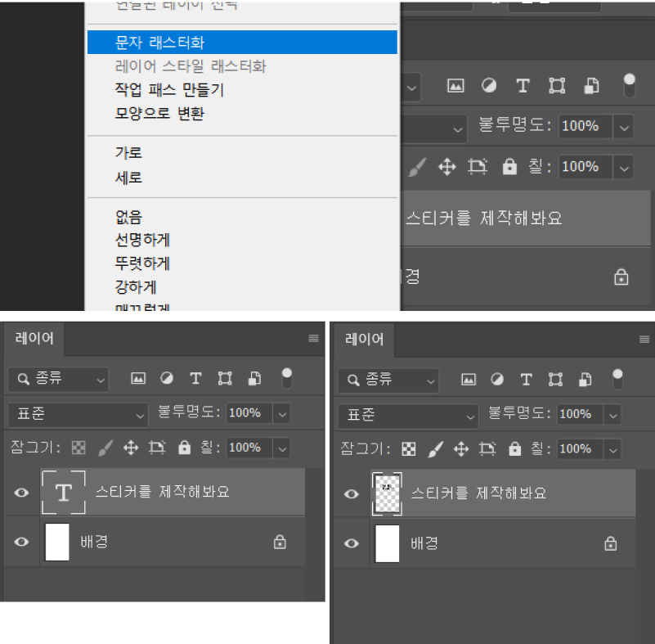Click 작업 패스 만들기 menu entry

click(x=169, y=90)
